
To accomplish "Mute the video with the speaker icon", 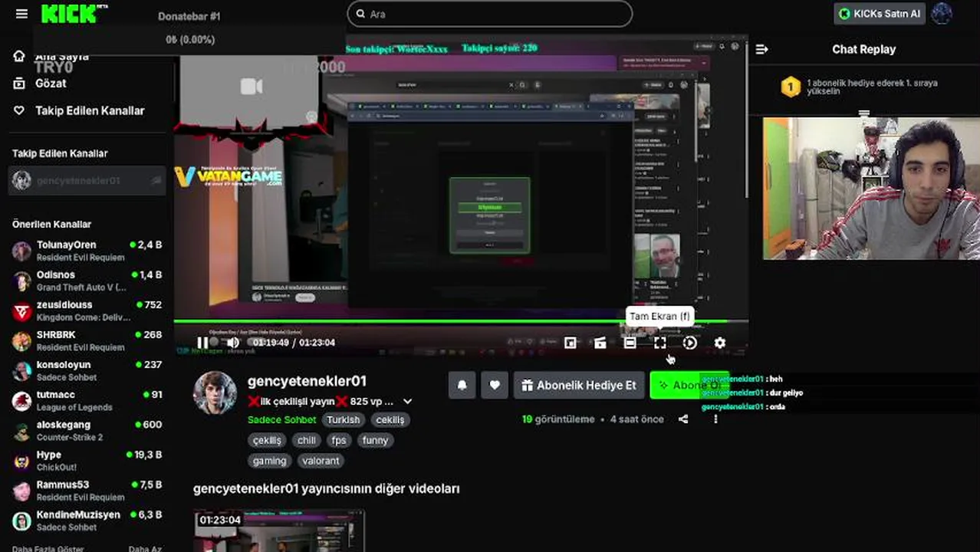I will (233, 343).
